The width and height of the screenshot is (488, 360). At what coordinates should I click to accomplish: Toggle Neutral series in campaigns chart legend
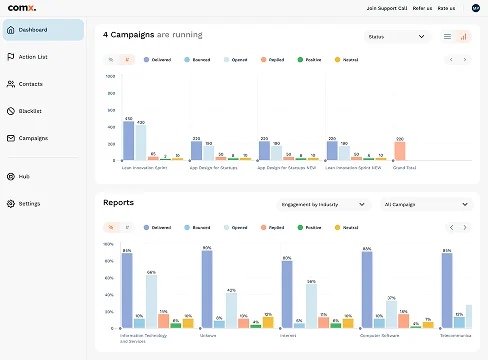tap(346, 60)
